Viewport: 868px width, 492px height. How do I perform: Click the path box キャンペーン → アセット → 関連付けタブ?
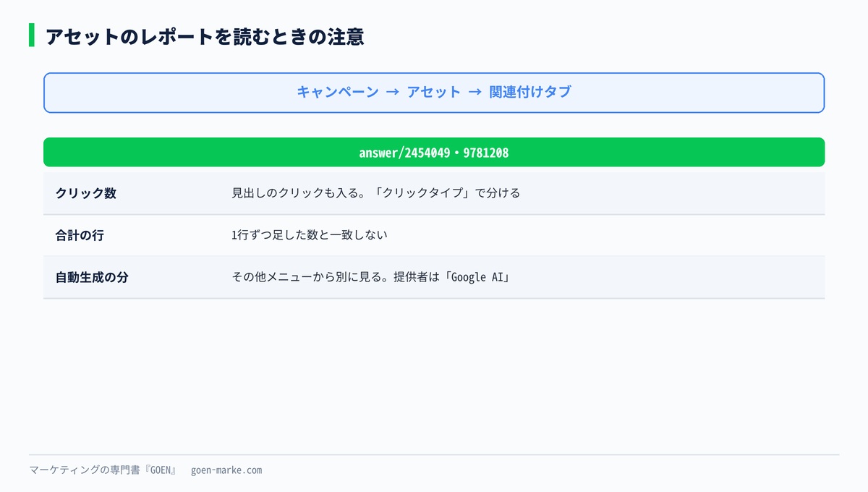pos(434,93)
